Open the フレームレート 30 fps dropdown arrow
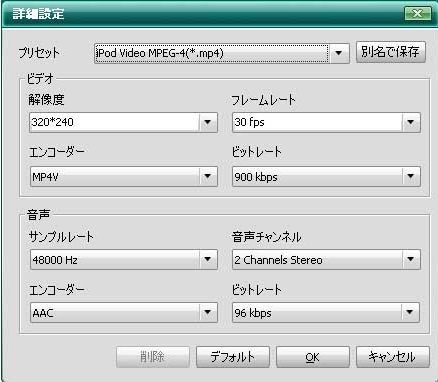The image size is (438, 382). coord(411,122)
